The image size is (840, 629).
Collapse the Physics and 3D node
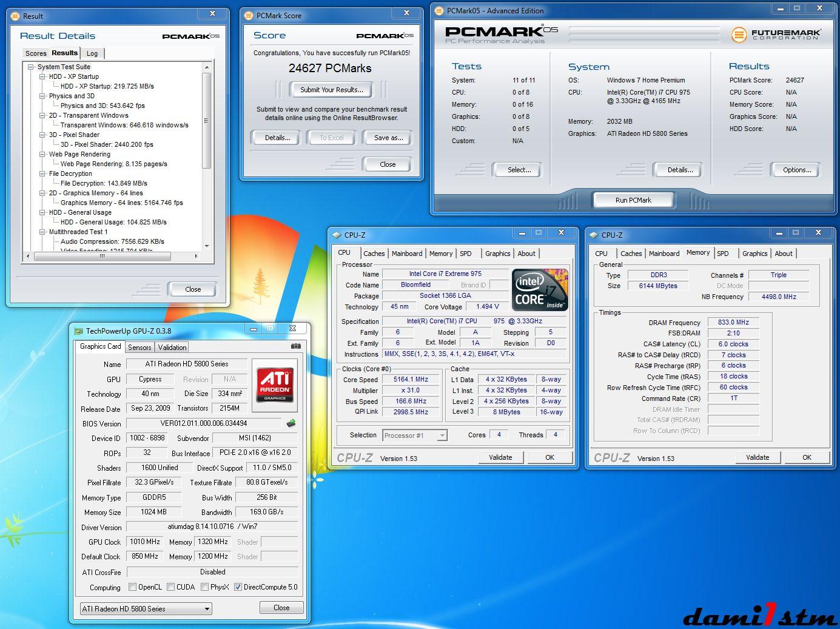tap(42, 96)
